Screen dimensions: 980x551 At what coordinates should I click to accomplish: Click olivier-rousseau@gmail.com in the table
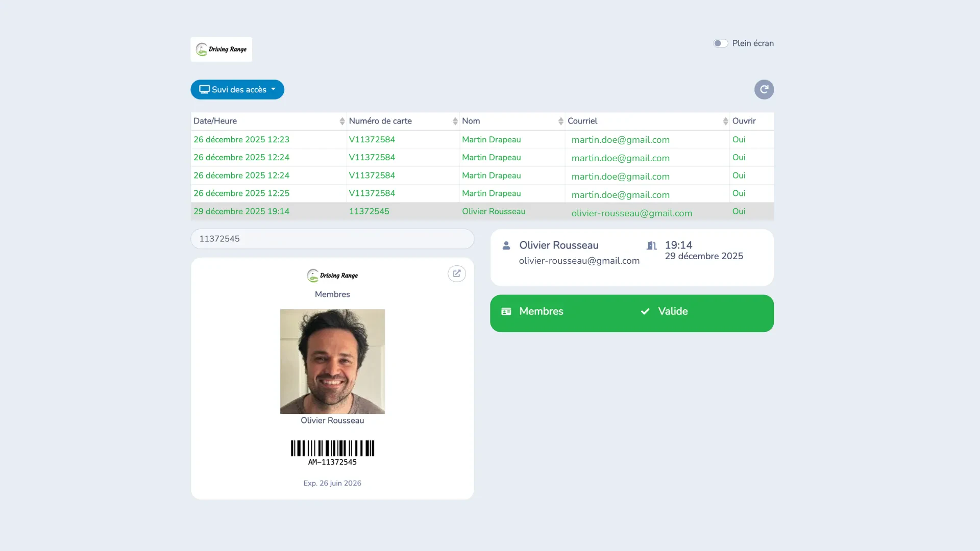point(631,213)
